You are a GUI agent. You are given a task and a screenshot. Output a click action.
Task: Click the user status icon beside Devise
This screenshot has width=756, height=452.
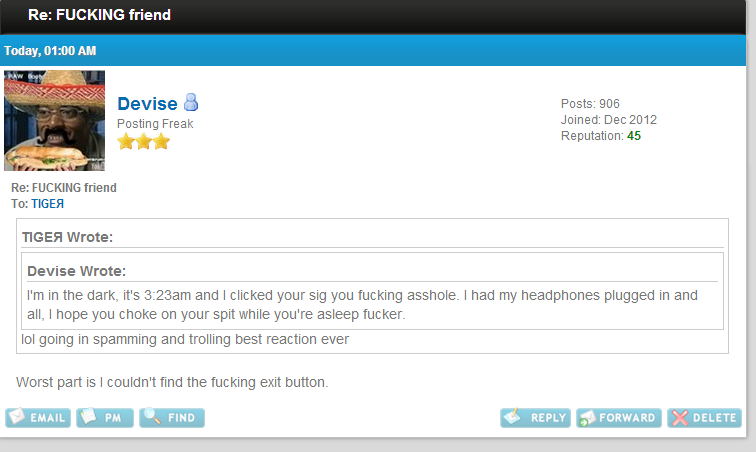[x=191, y=102]
